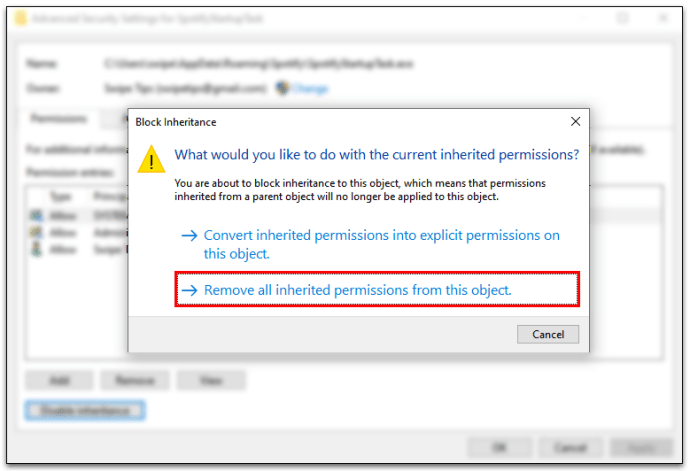Click the highlighted Disable inheritance button

pos(85,410)
